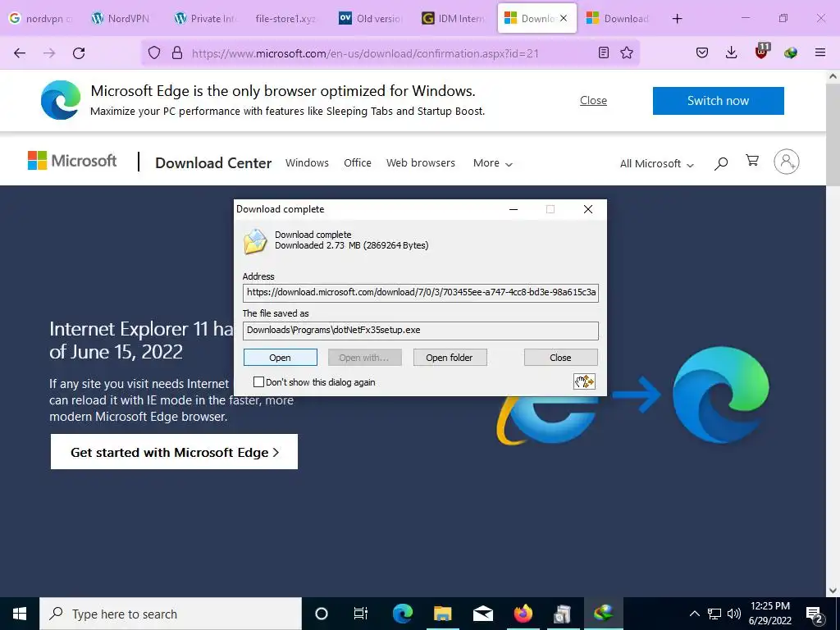This screenshot has width=840, height=630.
Task: Show hidden system tray icons
Action: pyautogui.click(x=694, y=614)
